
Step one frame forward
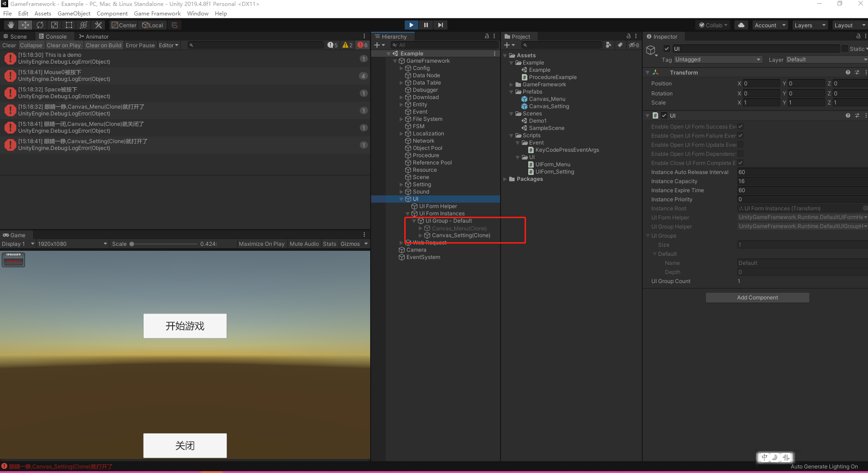point(440,25)
